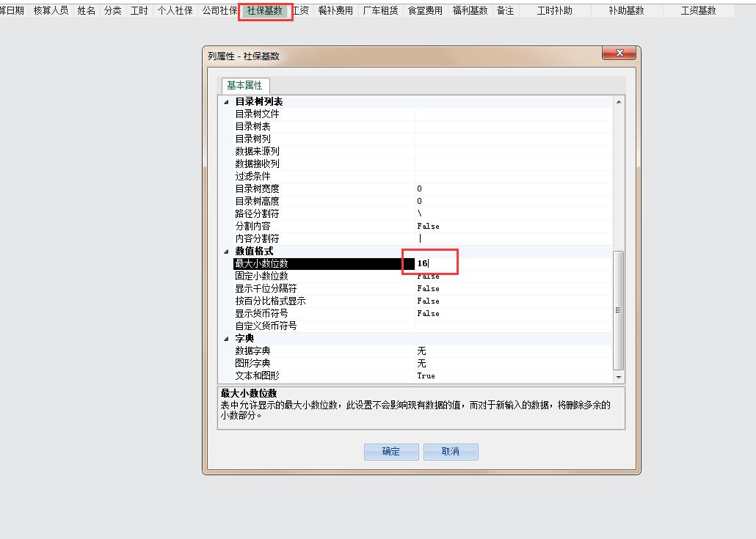Image resolution: width=756 pixels, height=539 pixels.
Task: Collapse the 目录树列表 property group
Action: pyautogui.click(x=226, y=102)
